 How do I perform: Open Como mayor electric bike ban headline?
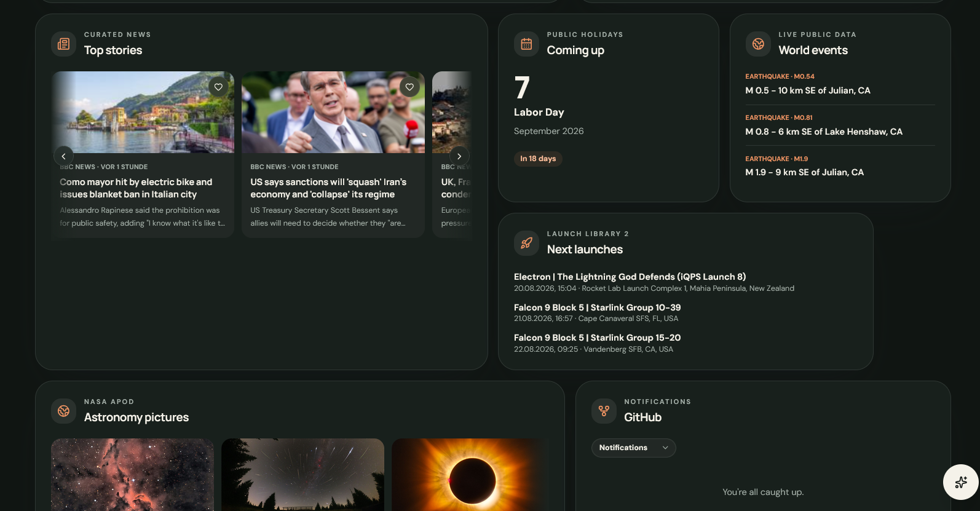click(x=136, y=188)
